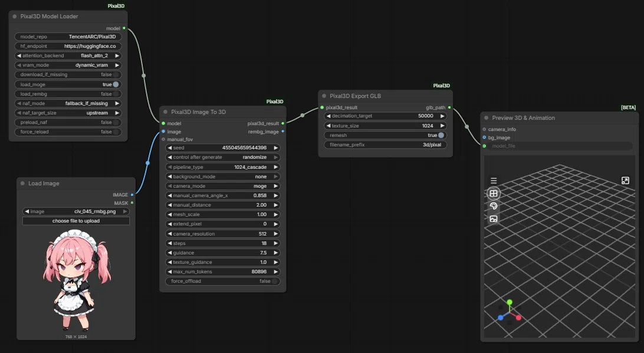Viewport: 644px width, 353px height.
Task: Open the background_mode dropdown
Action: (x=222, y=177)
